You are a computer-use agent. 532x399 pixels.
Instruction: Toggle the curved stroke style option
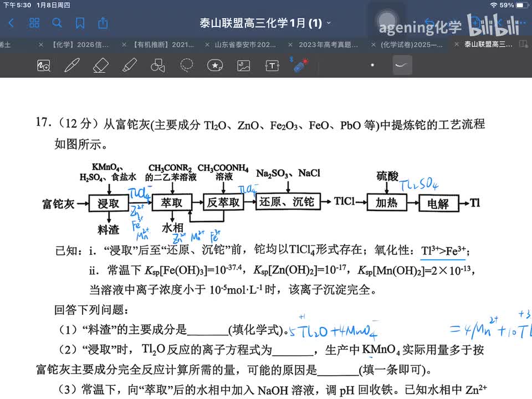click(402, 65)
